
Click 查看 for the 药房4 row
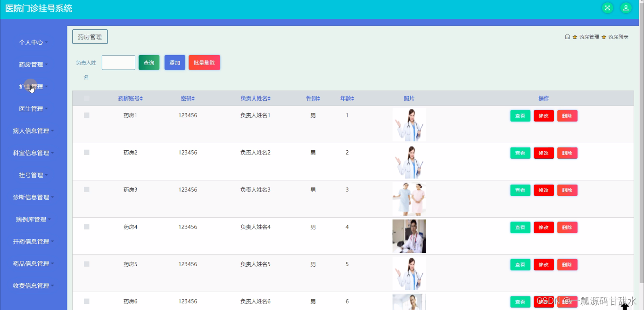tap(520, 228)
